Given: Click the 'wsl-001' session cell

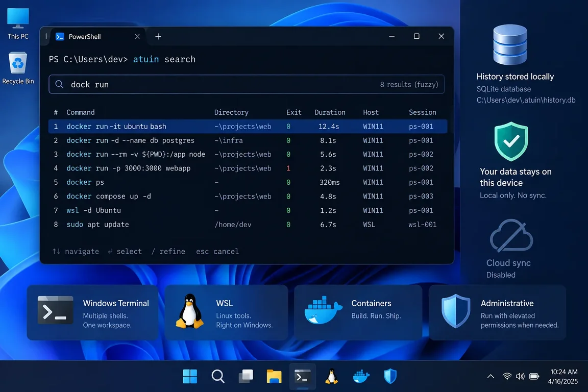Looking at the screenshot, I should click(423, 224).
